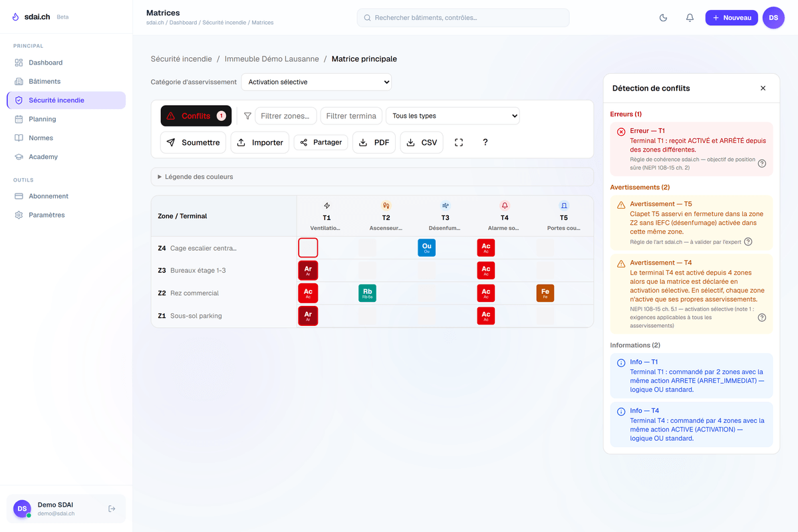Viewport: 798px width, 532px height.
Task: Open Abonnement under Outils
Action: point(66,196)
